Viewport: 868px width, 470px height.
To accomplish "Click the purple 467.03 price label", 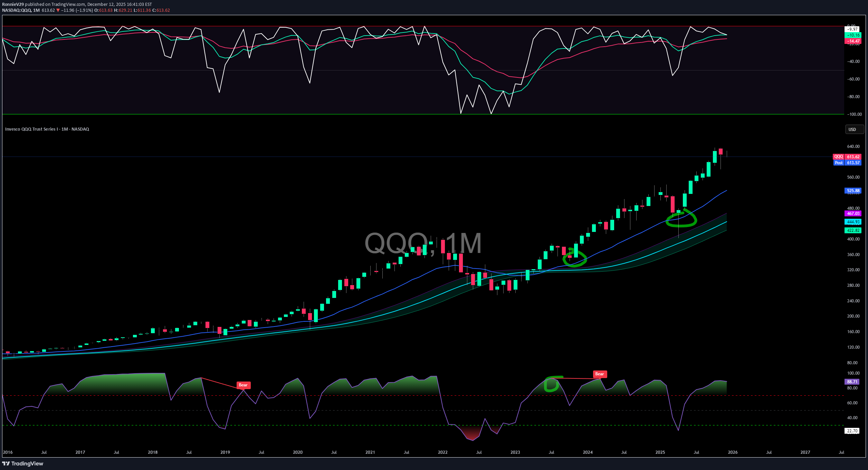I will (x=853, y=214).
